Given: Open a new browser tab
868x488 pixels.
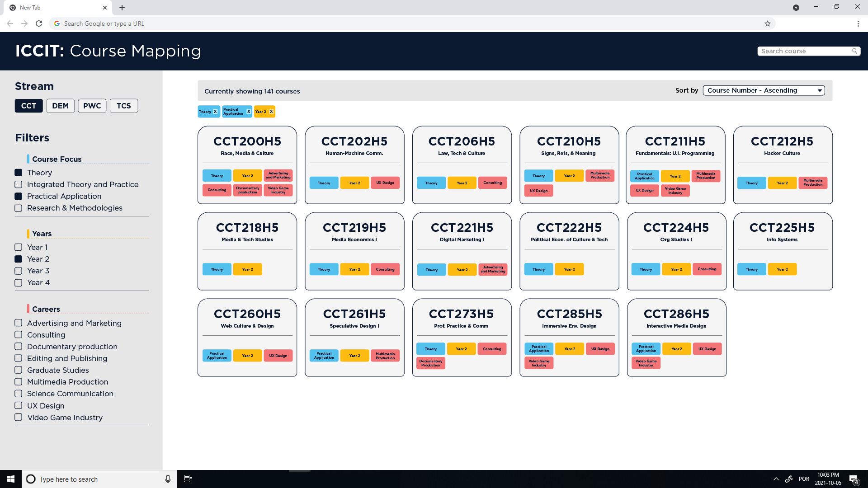Looking at the screenshot, I should [122, 8].
